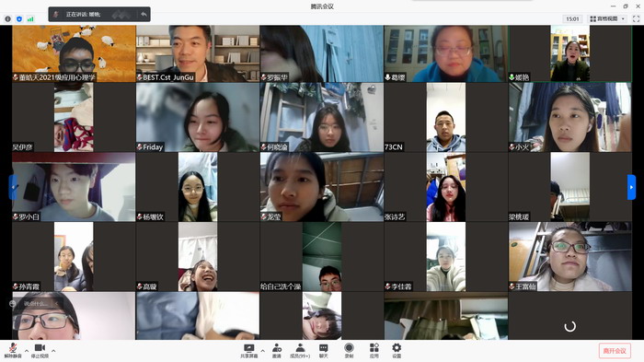Open the members list (成员 99+)

[300, 351]
